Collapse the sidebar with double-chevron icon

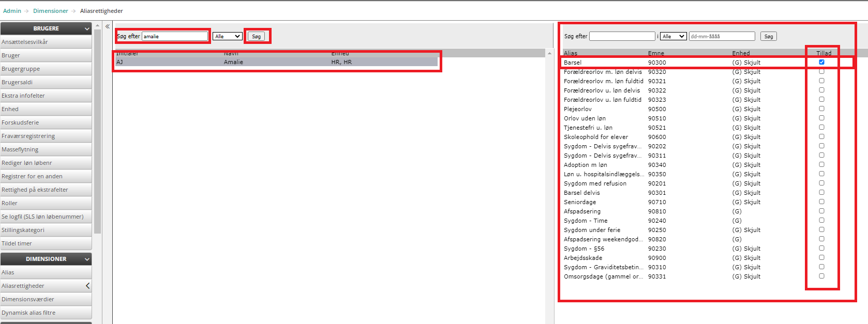[108, 26]
